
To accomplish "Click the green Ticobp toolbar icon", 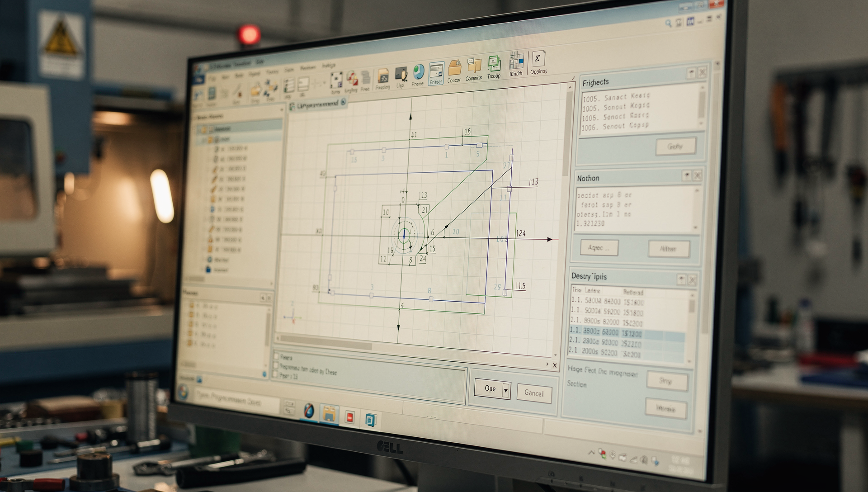I will tap(494, 63).
